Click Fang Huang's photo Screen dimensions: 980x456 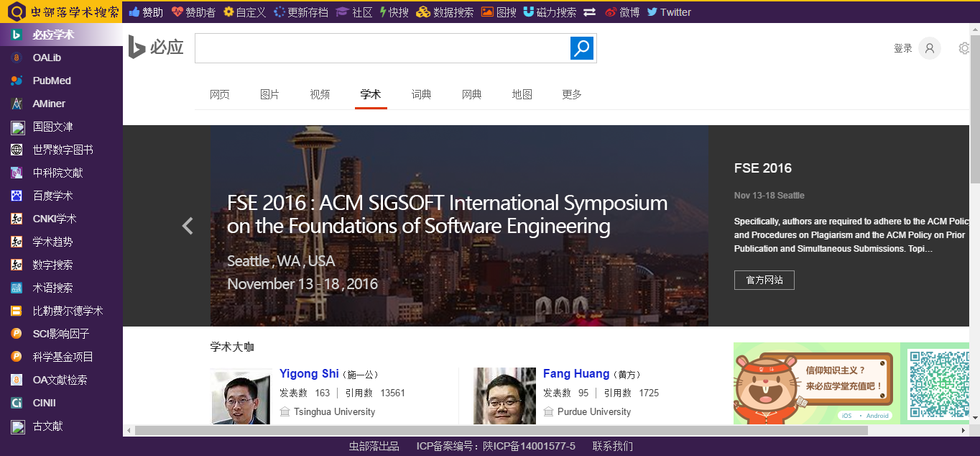(x=505, y=396)
